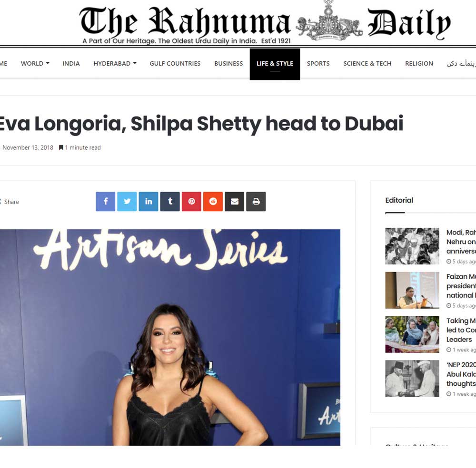This screenshot has height=468, width=476.
Task: Print the article with the printer icon
Action: [x=256, y=201]
